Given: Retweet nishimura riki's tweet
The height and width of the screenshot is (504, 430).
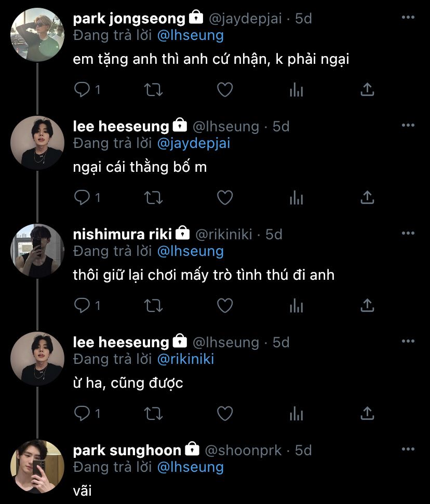Looking at the screenshot, I should coord(153,306).
